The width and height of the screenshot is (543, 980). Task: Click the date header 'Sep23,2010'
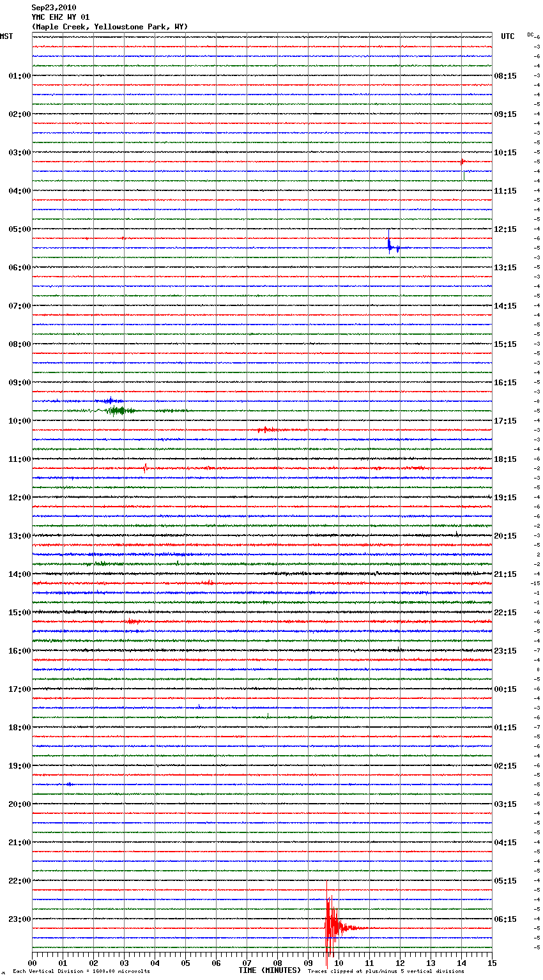pos(54,8)
